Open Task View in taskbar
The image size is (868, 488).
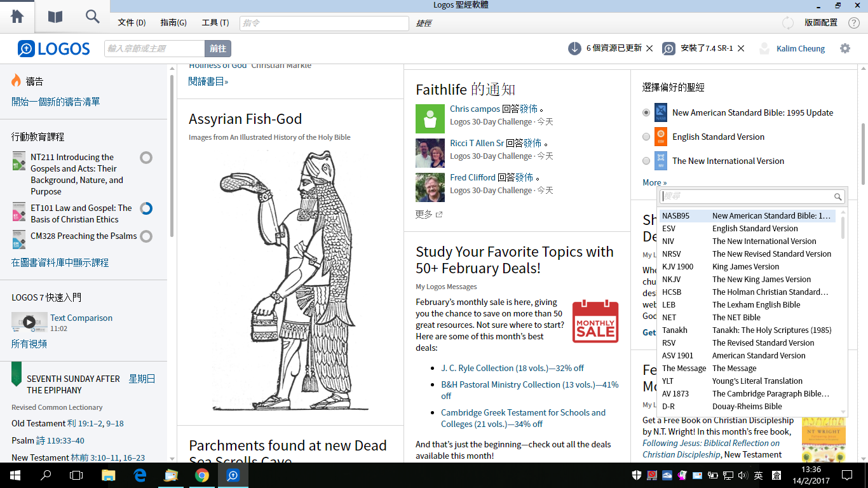[76, 475]
